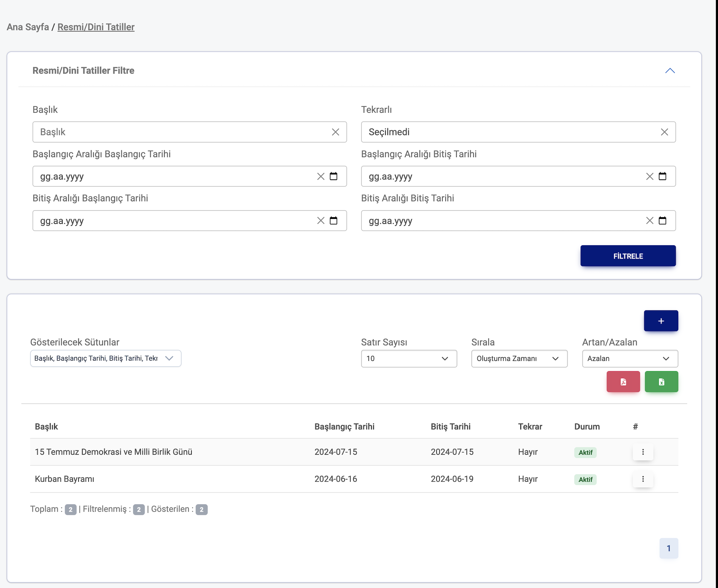Select Kurban Bayramı title cell
Image resolution: width=718 pixels, height=588 pixels.
[64, 479]
